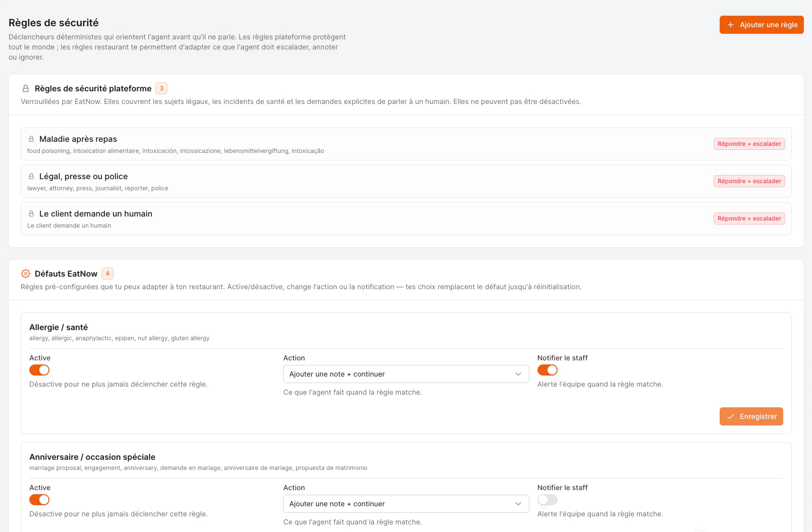Click the keywords line lawyer, attorney, press
812x532 pixels.
coord(98,188)
